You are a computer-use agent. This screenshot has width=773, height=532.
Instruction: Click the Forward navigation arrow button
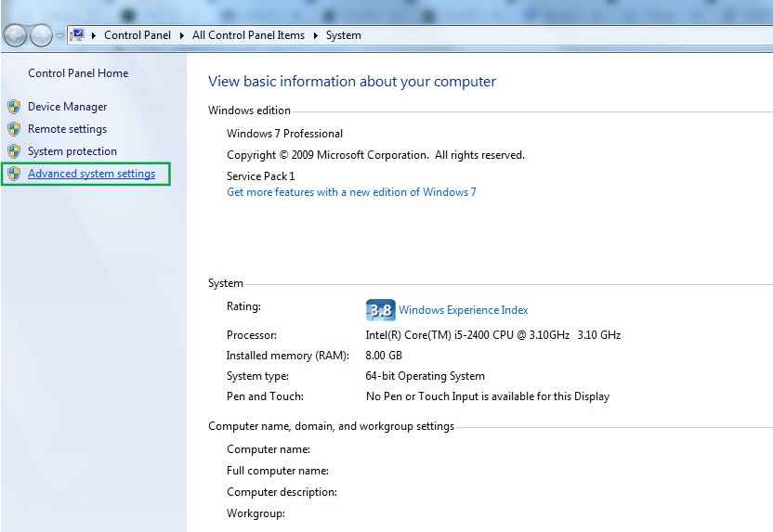point(41,35)
